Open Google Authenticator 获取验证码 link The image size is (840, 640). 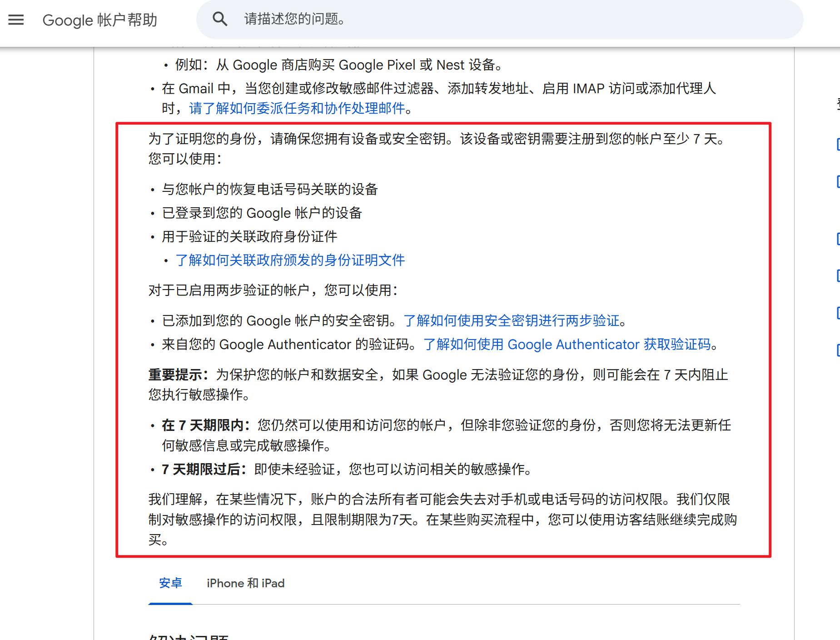(x=567, y=344)
